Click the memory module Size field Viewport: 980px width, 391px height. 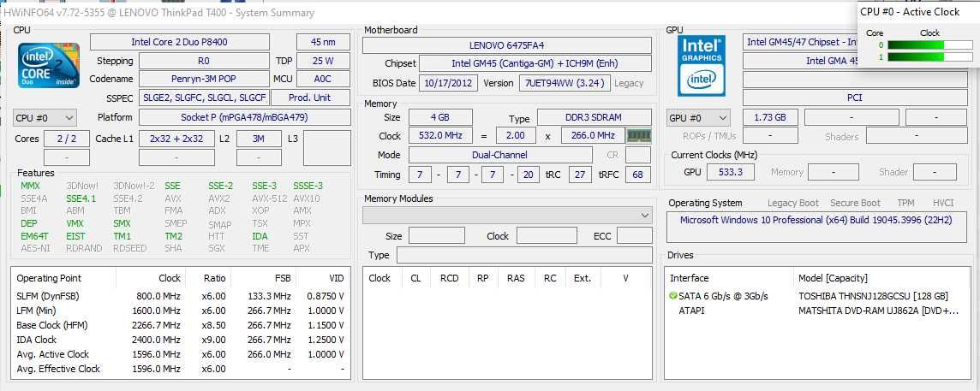tap(437, 235)
